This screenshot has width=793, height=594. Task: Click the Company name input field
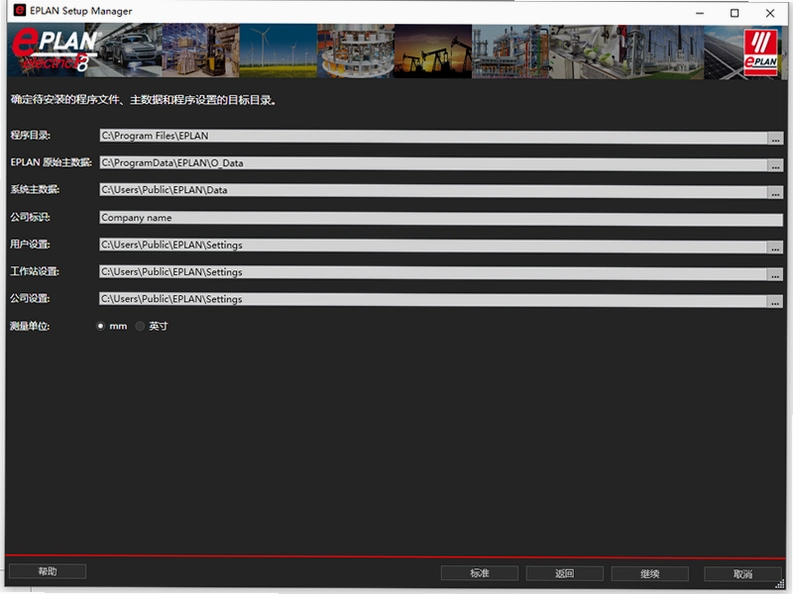[441, 218]
